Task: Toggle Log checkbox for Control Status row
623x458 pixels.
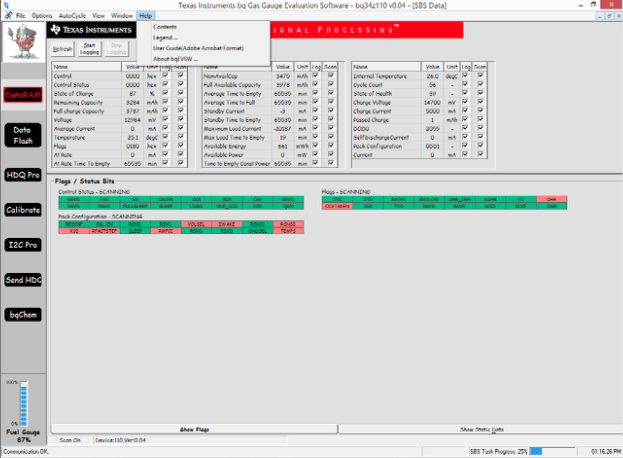Action: [165, 84]
